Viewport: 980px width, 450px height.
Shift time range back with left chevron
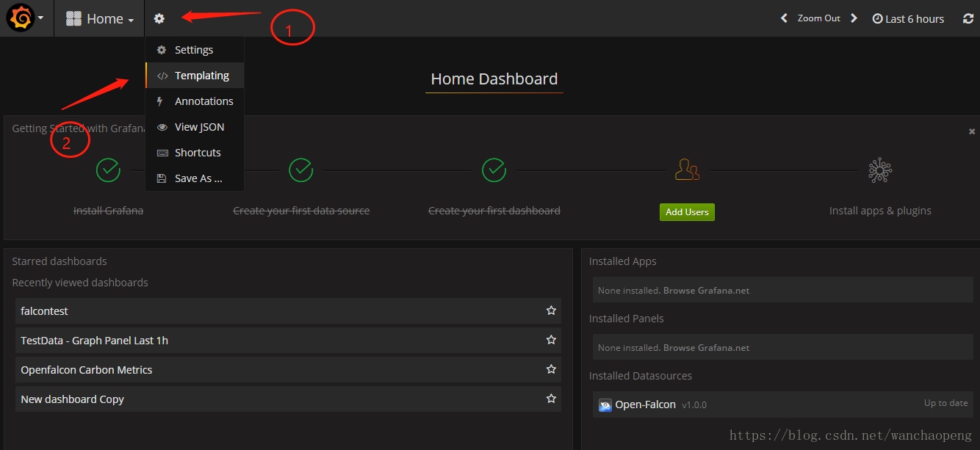click(784, 18)
